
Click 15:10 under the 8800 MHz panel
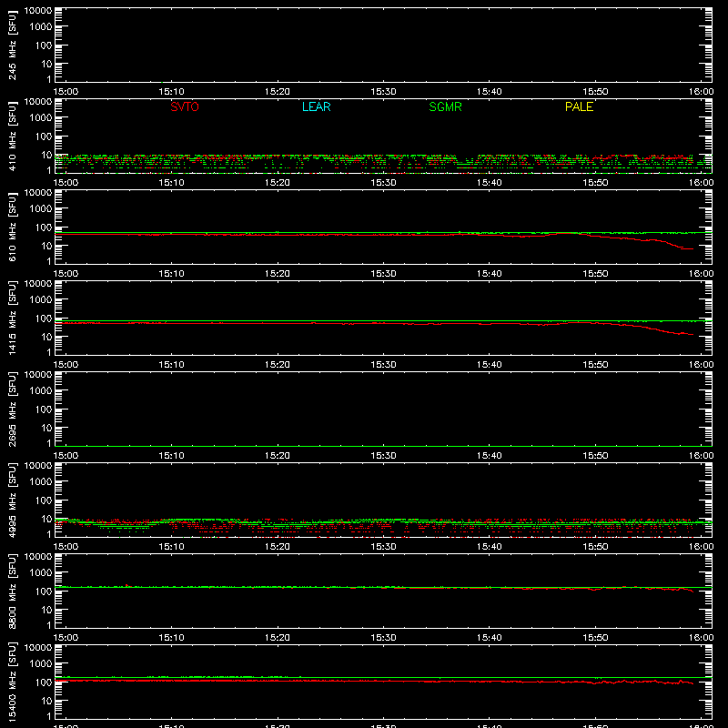pyautogui.click(x=171, y=638)
